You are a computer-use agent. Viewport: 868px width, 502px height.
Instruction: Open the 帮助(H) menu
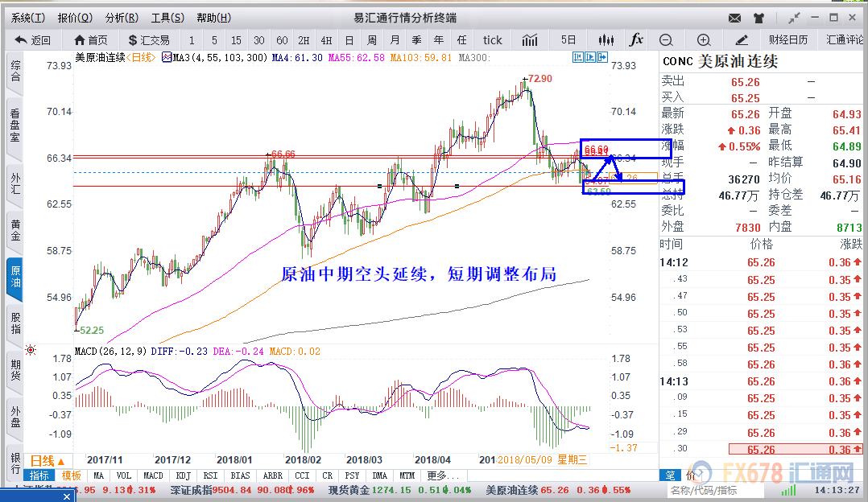point(213,18)
